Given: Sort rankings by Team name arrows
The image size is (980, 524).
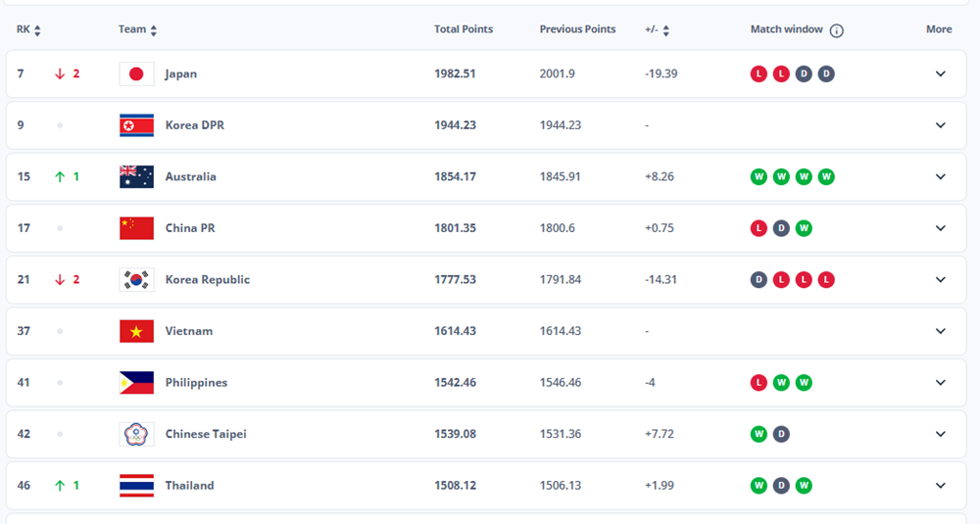Looking at the screenshot, I should 154,30.
